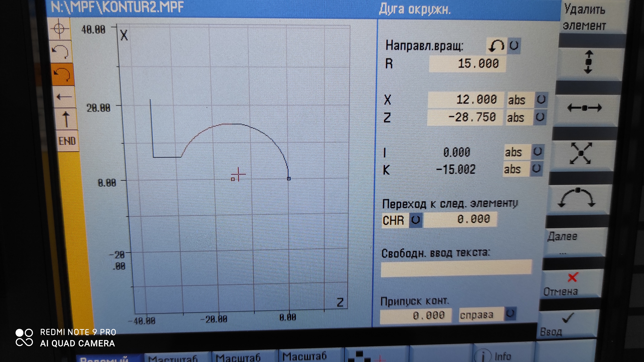Click the radius R input field

click(x=467, y=64)
